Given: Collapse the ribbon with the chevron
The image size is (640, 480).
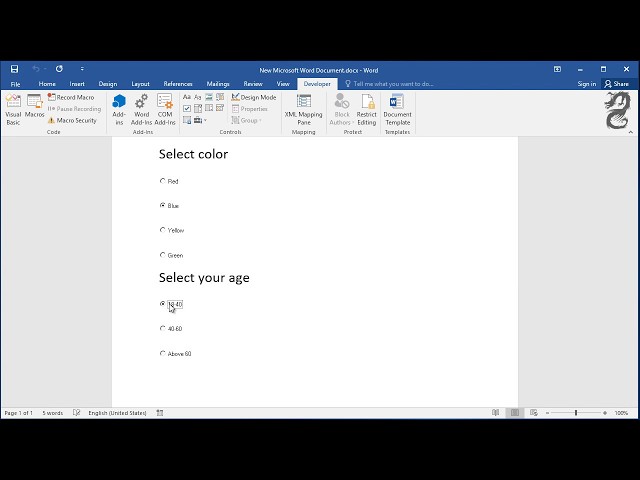Looking at the screenshot, I should (x=631, y=132).
